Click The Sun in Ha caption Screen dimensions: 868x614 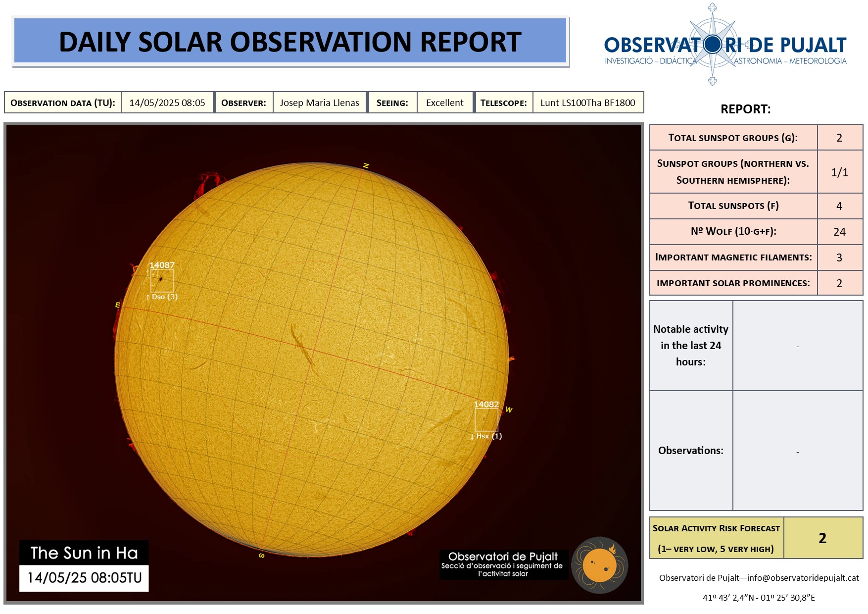(84, 553)
